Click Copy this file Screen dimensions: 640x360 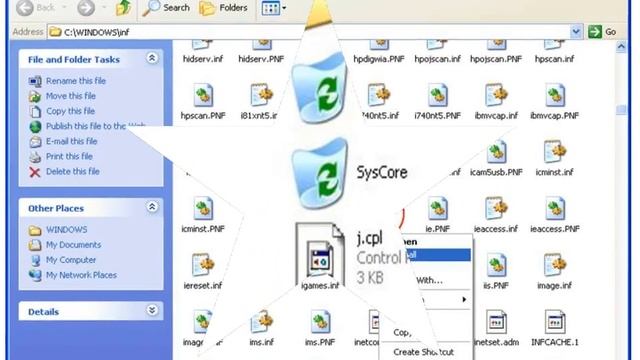tap(70, 111)
